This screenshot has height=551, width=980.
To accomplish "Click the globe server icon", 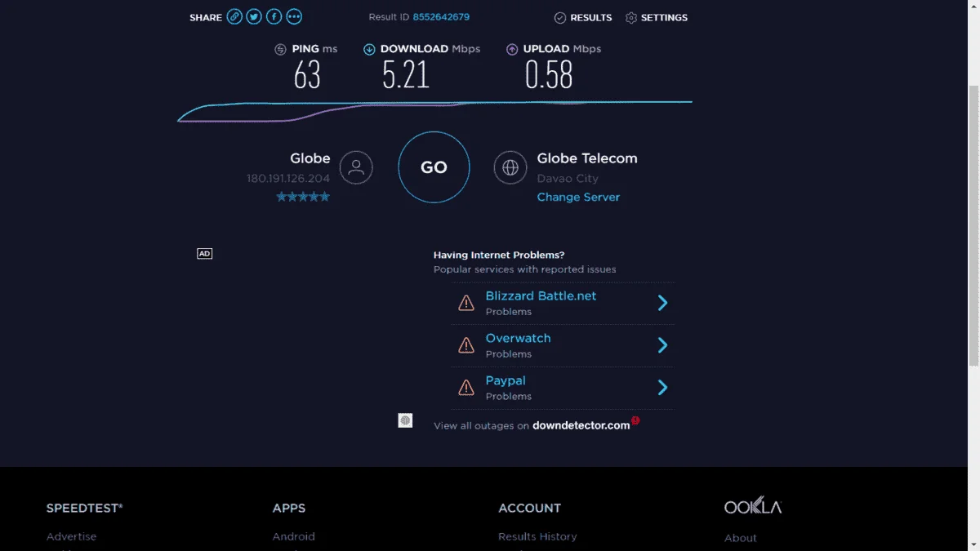I will coord(510,167).
